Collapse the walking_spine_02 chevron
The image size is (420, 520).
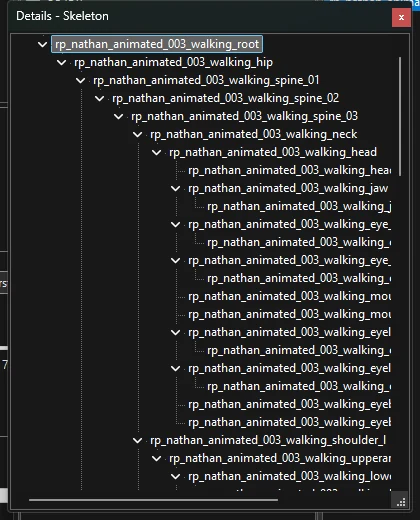[x=99, y=98]
